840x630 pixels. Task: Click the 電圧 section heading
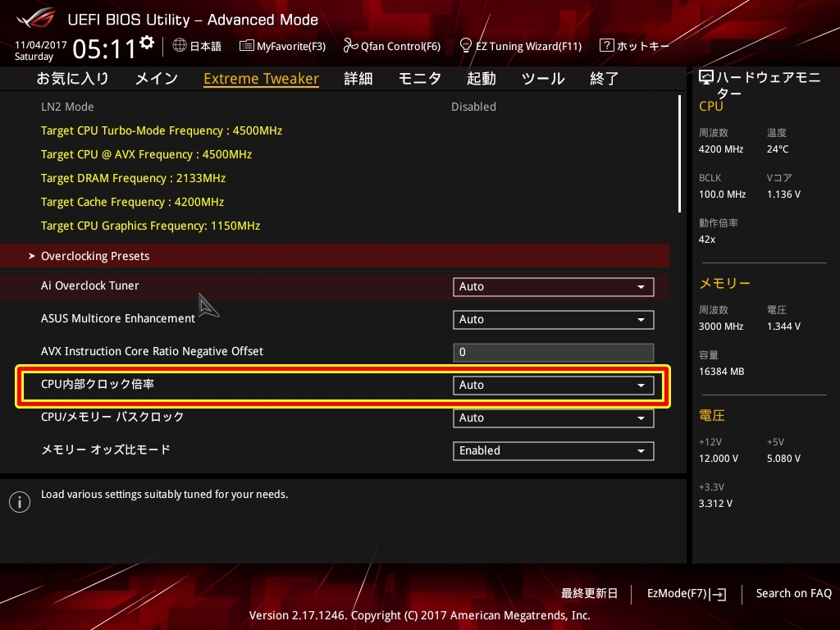click(x=712, y=415)
